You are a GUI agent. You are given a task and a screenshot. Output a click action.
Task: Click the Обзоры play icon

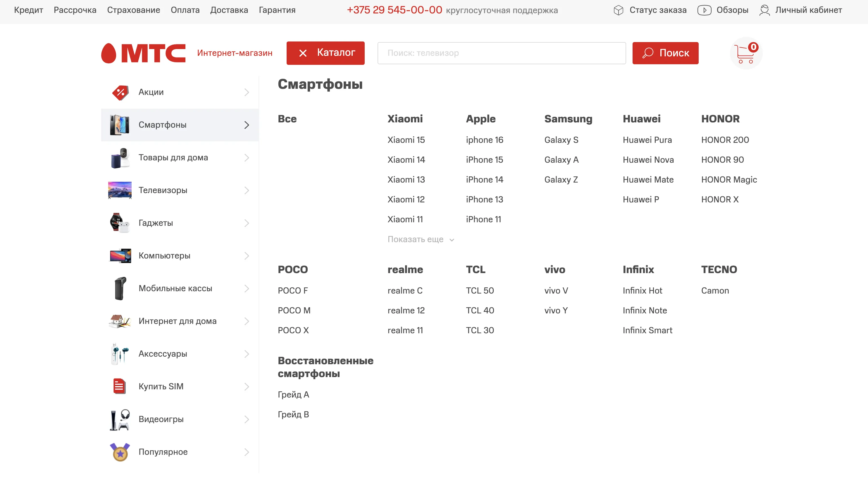704,10
